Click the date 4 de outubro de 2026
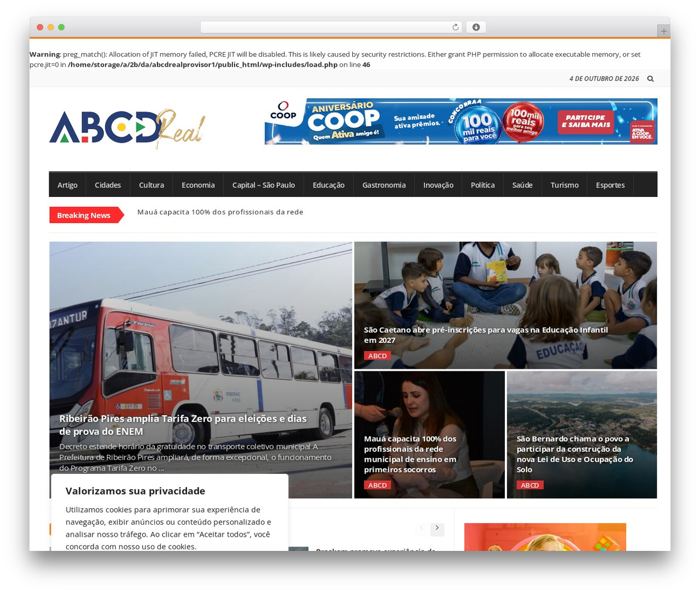The width and height of the screenshot is (700, 593). (x=604, y=79)
